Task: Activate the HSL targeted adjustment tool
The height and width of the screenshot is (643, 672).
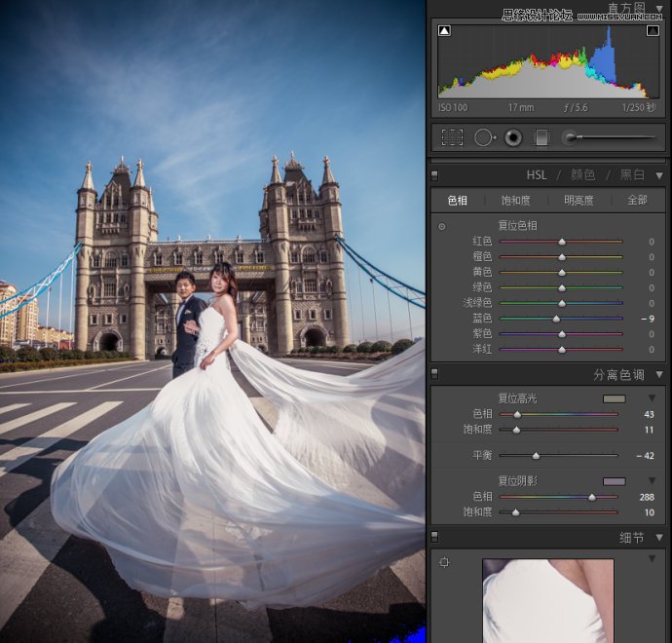Action: coord(442,226)
